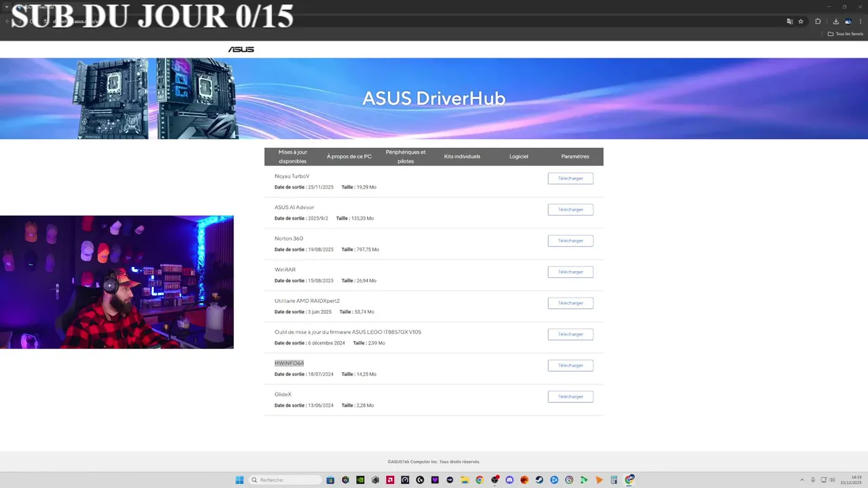The width and height of the screenshot is (868, 488).
Task: Click the ASUS logo in the header
Action: pyautogui.click(x=241, y=49)
